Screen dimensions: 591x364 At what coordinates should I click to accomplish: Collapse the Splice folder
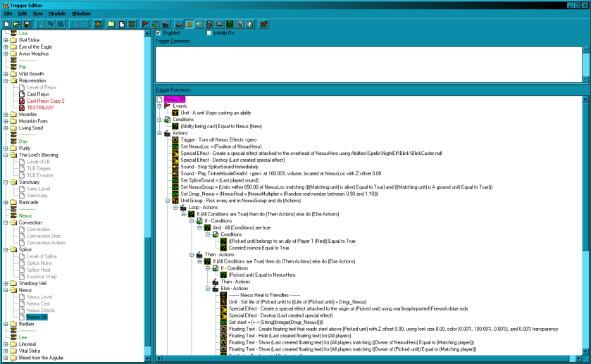pos(6,249)
